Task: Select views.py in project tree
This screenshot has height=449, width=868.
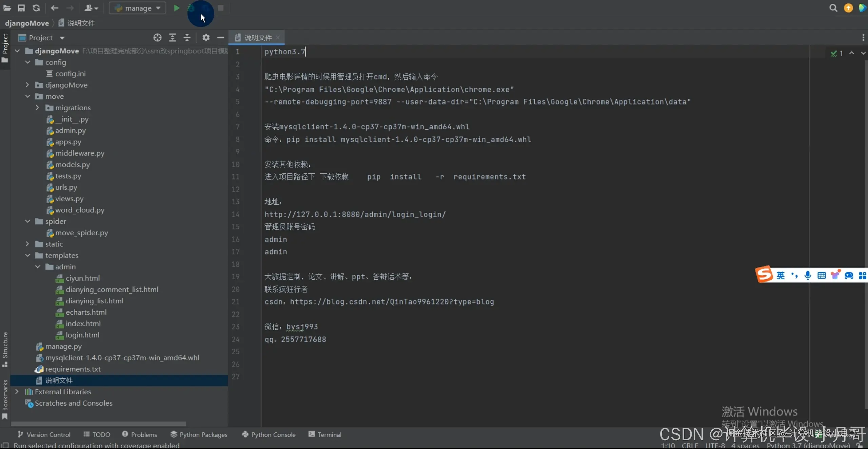Action: tap(69, 199)
